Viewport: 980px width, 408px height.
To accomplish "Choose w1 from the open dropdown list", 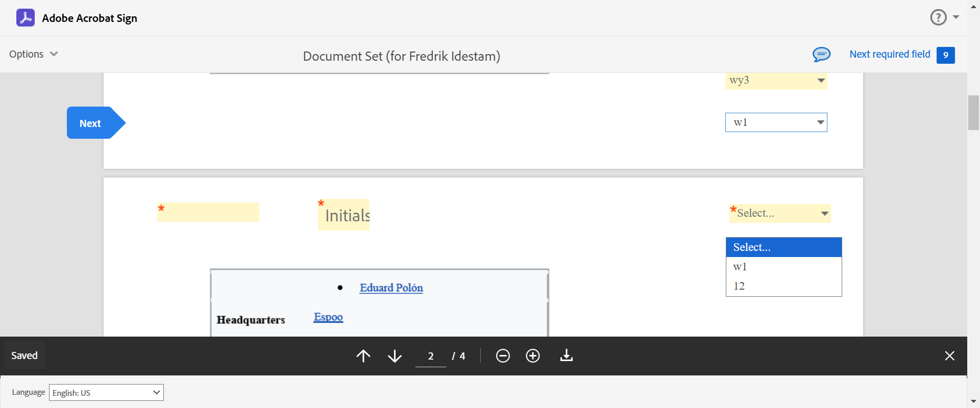I will (740, 267).
